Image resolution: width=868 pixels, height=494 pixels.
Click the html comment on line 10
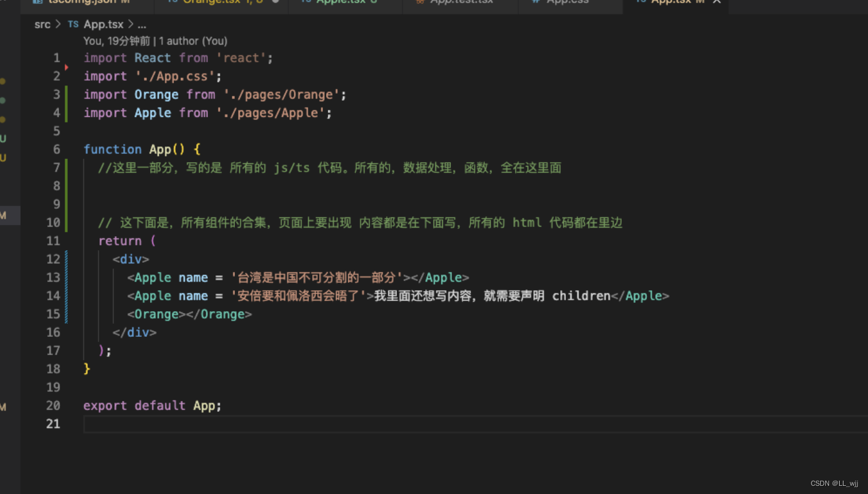point(361,222)
